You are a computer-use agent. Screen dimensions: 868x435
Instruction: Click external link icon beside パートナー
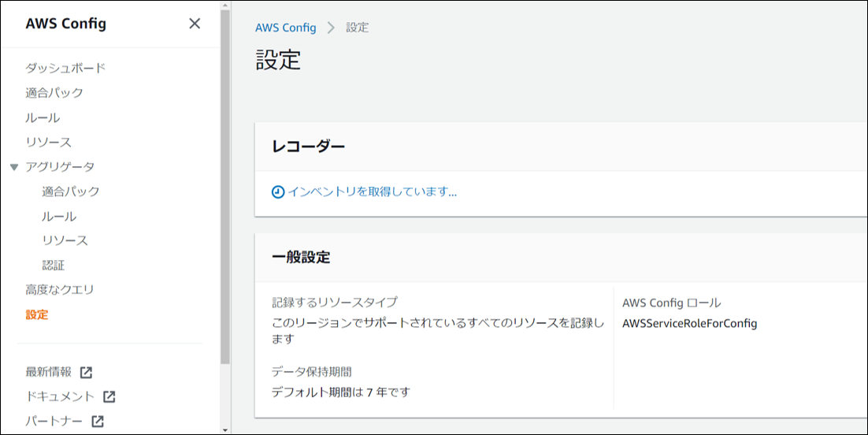[98, 422]
